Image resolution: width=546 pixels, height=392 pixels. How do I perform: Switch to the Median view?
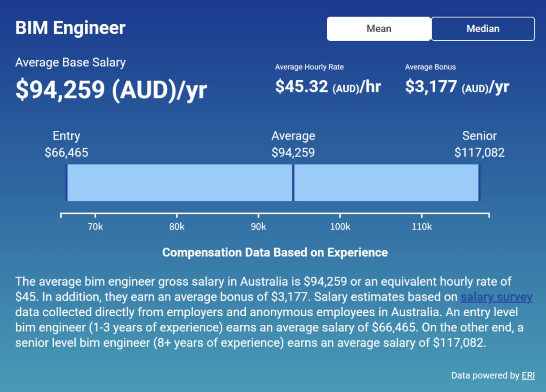(483, 29)
